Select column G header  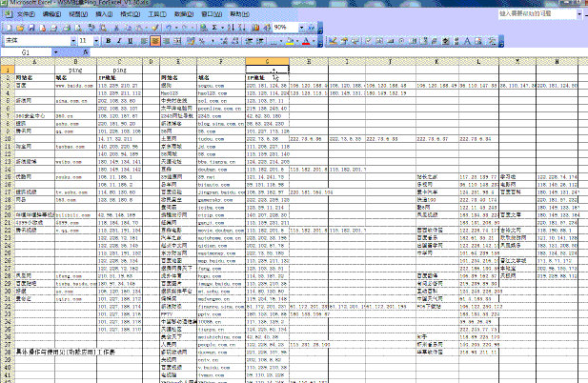268,62
